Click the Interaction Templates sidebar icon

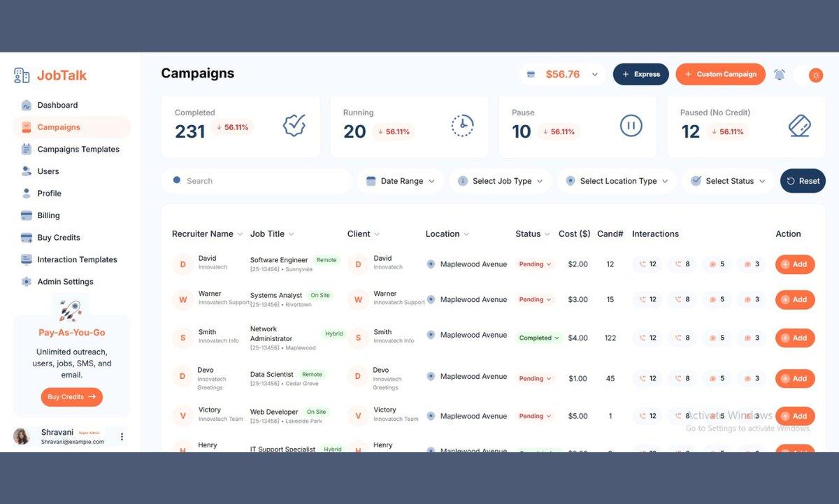point(27,259)
